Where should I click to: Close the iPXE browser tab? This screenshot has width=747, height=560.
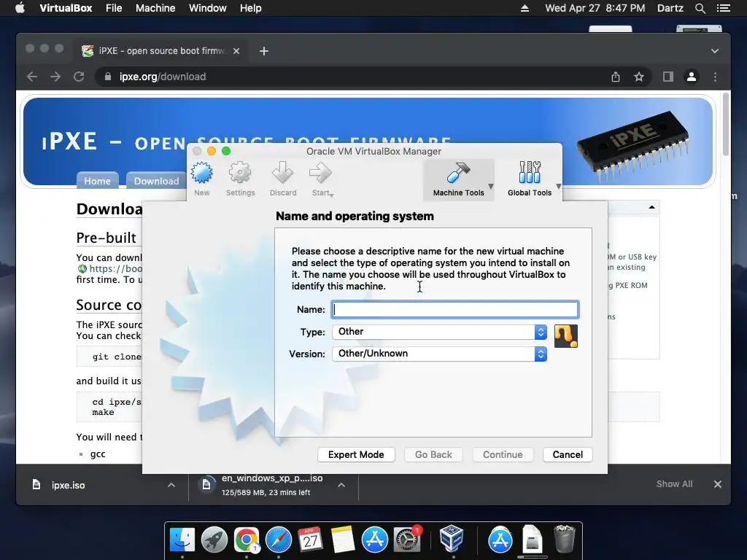click(x=236, y=51)
